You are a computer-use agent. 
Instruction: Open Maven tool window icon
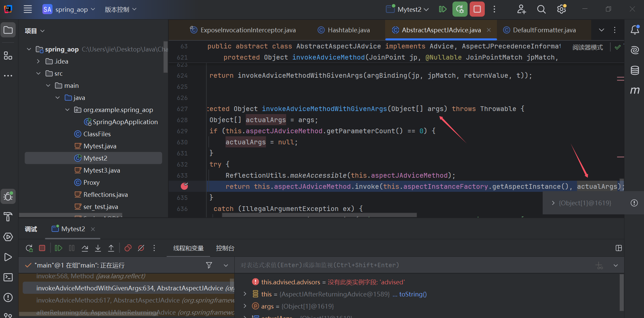(635, 91)
